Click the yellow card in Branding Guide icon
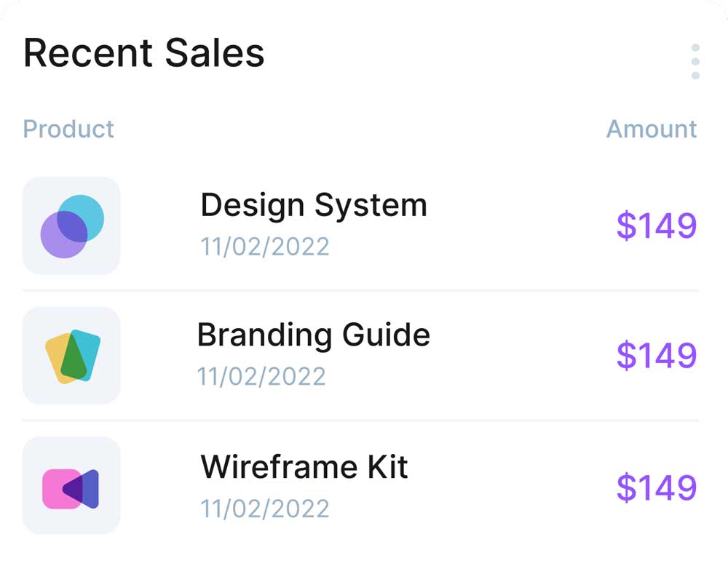Image resolution: width=728 pixels, height=566 pixels. (x=55, y=355)
